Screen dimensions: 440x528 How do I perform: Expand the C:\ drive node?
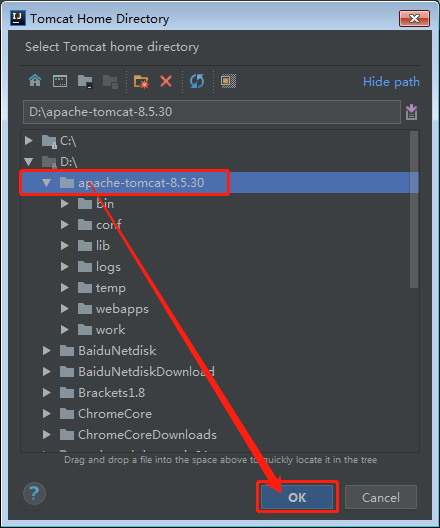(29, 140)
